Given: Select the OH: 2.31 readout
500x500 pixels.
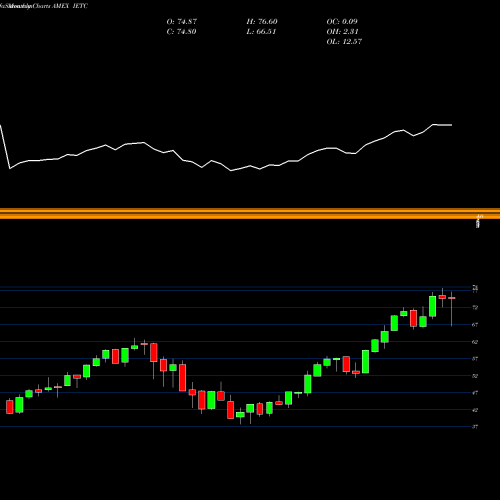Looking at the screenshot, I should click(342, 32).
